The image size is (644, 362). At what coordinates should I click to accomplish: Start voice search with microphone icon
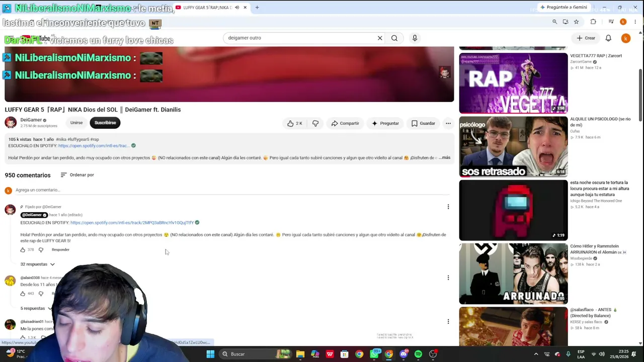point(415,38)
